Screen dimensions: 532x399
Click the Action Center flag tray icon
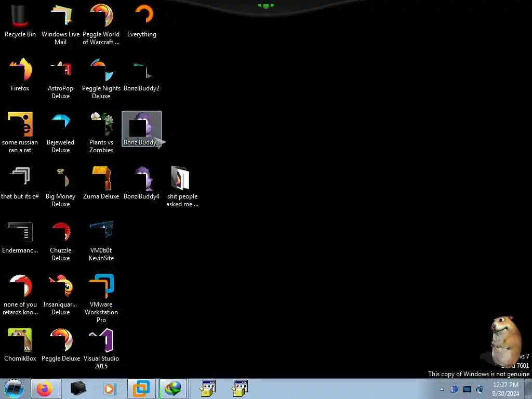pos(454,389)
